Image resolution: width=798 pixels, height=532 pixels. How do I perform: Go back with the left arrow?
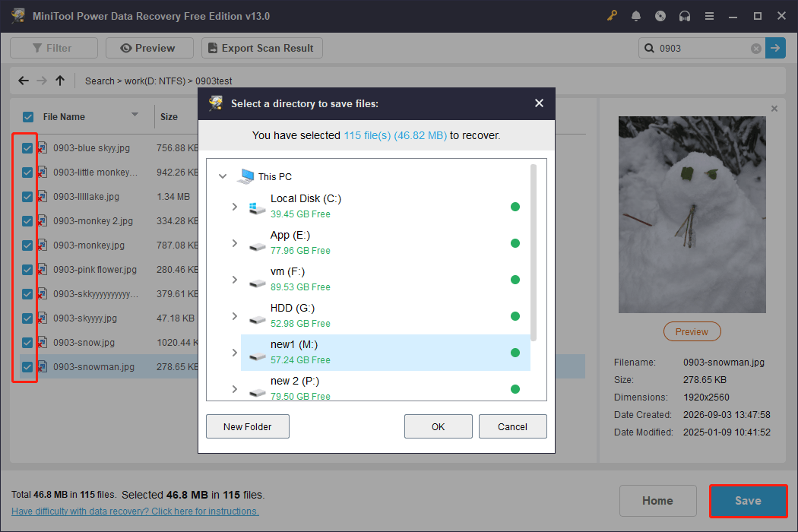(x=24, y=81)
